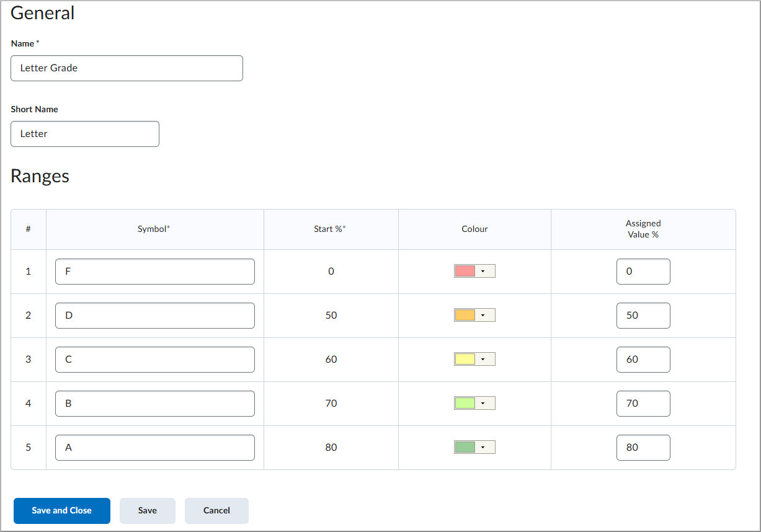Select the light green colour swatch for row B

coord(465,403)
